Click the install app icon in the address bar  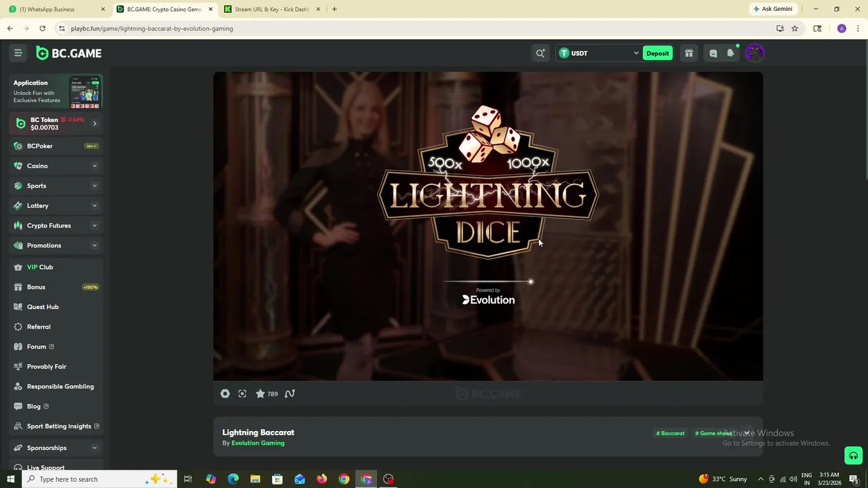780,28
